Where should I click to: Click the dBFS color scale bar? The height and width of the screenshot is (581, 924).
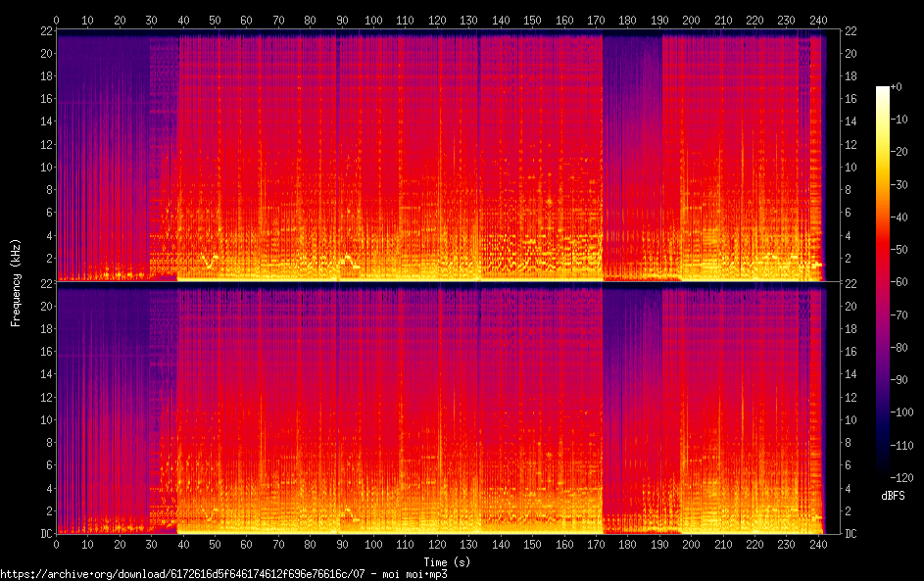coord(883,274)
